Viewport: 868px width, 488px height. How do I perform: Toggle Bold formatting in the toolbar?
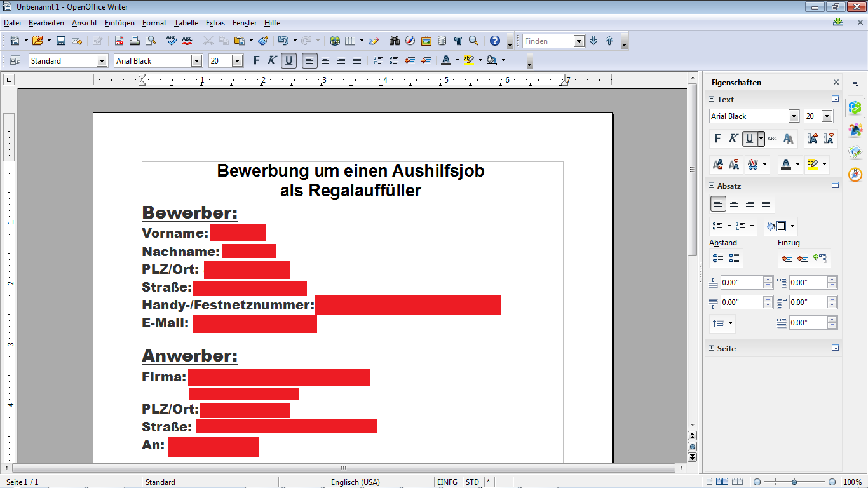point(256,60)
